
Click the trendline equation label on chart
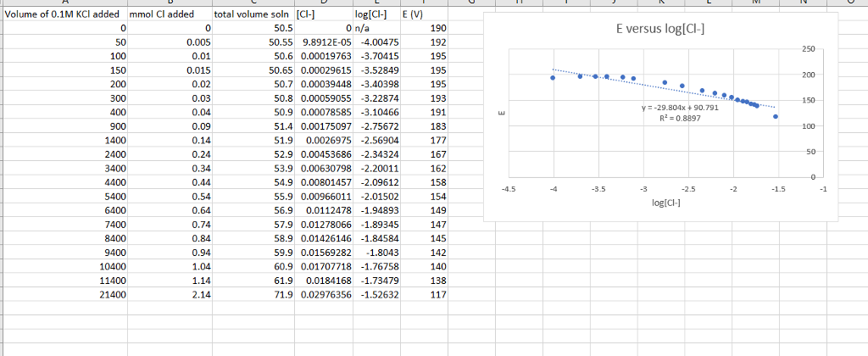[680, 108]
